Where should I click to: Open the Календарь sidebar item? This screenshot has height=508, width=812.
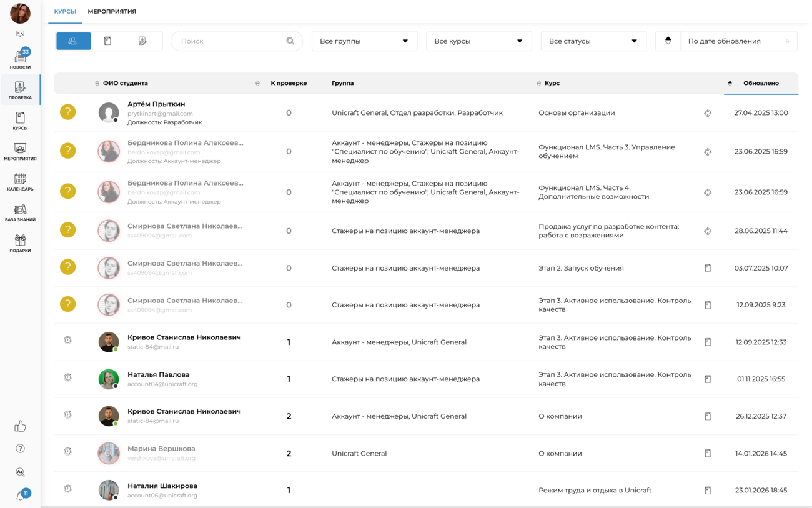20,182
